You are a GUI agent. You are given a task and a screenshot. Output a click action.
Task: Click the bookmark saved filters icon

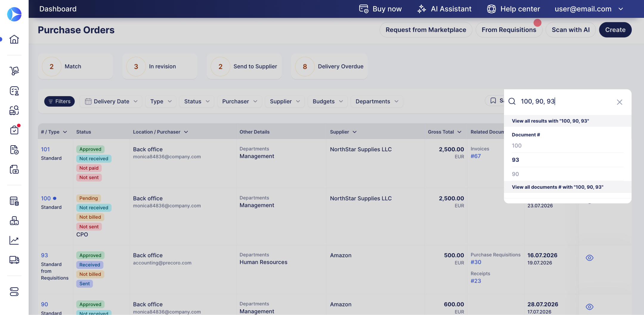tap(493, 101)
